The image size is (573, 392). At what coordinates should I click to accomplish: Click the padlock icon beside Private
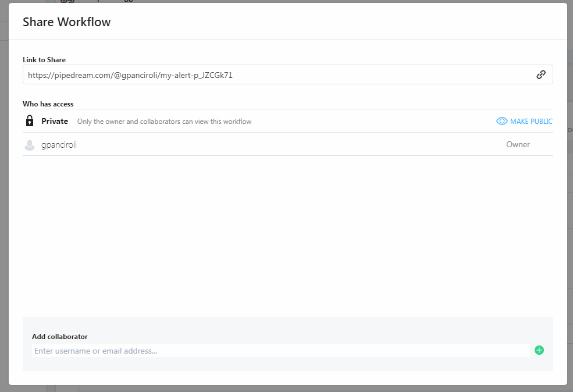tap(29, 121)
